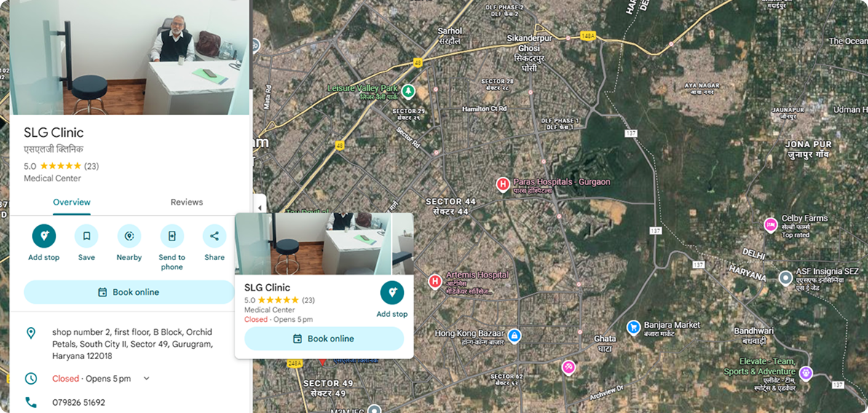The width and height of the screenshot is (868, 413).
Task: Click Add stop icon in map popup card
Action: (392, 293)
